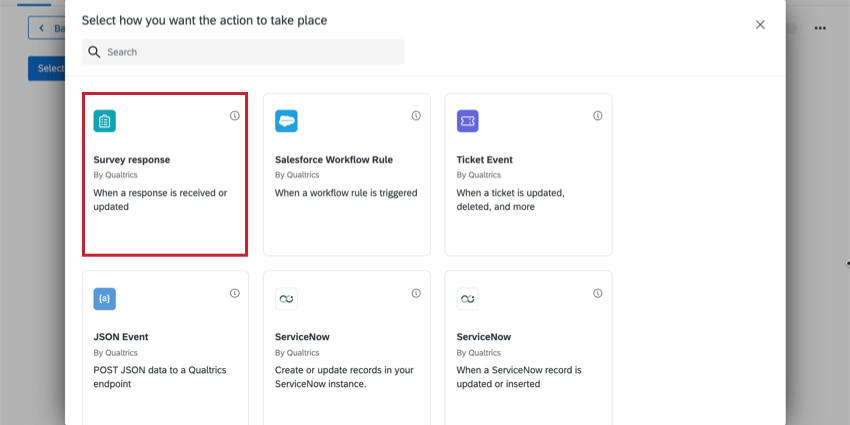Close the event selection dialog
Screen dimensions: 850x425
[x=761, y=25]
